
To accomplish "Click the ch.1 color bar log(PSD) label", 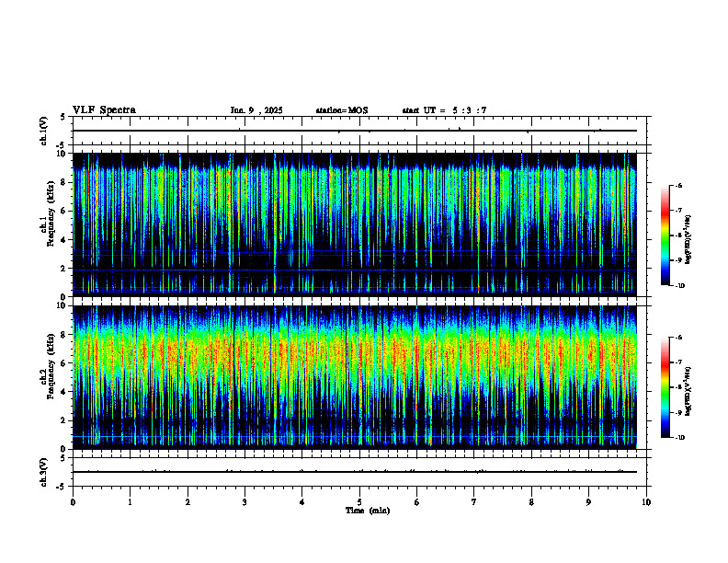I will click(688, 240).
